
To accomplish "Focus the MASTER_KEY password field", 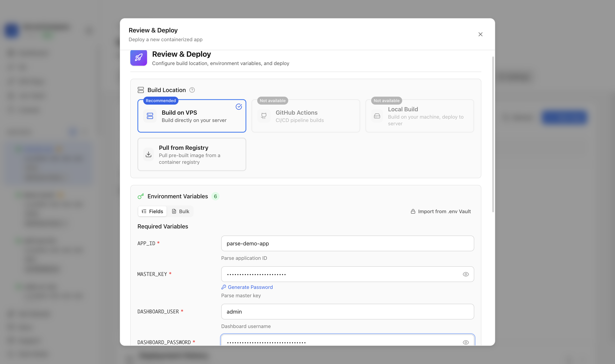I will 348,274.
